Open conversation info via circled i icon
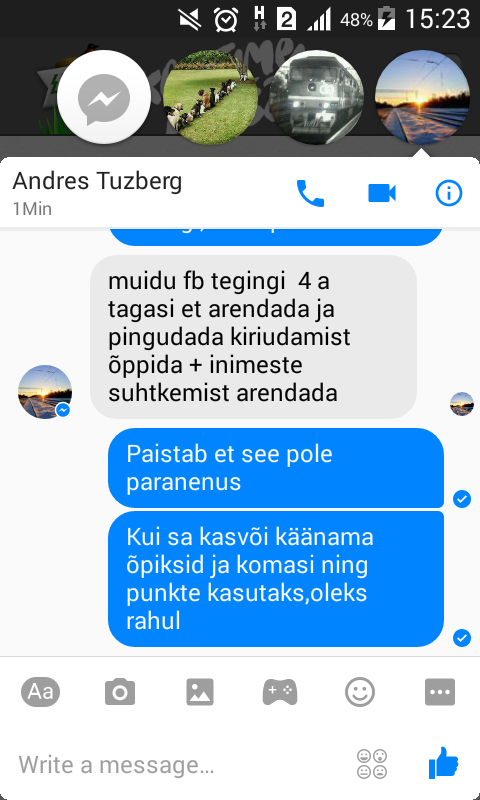The height and width of the screenshot is (800, 480). (449, 193)
